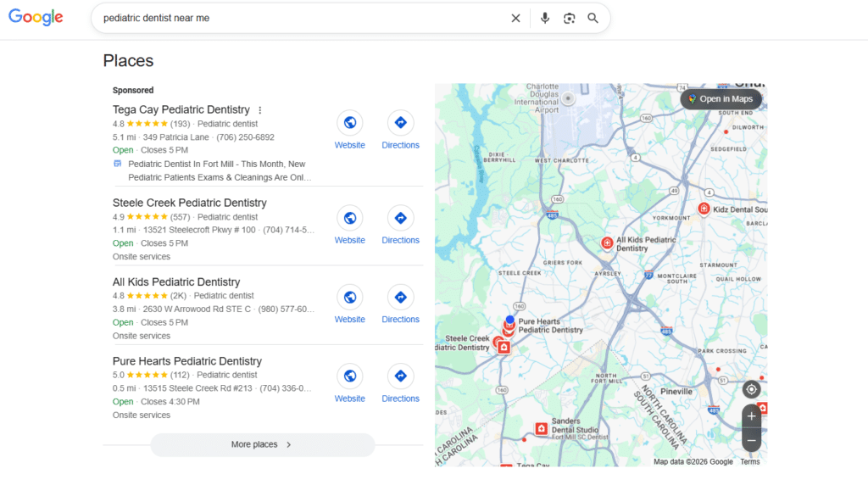The height and width of the screenshot is (485, 868).
Task: Open sponsored ad options three-dot menu
Action: click(x=260, y=110)
